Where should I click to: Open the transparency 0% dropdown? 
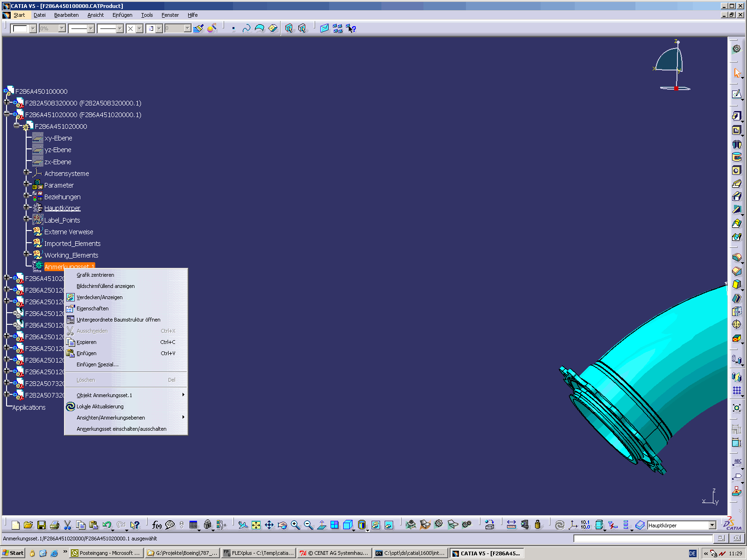(62, 28)
